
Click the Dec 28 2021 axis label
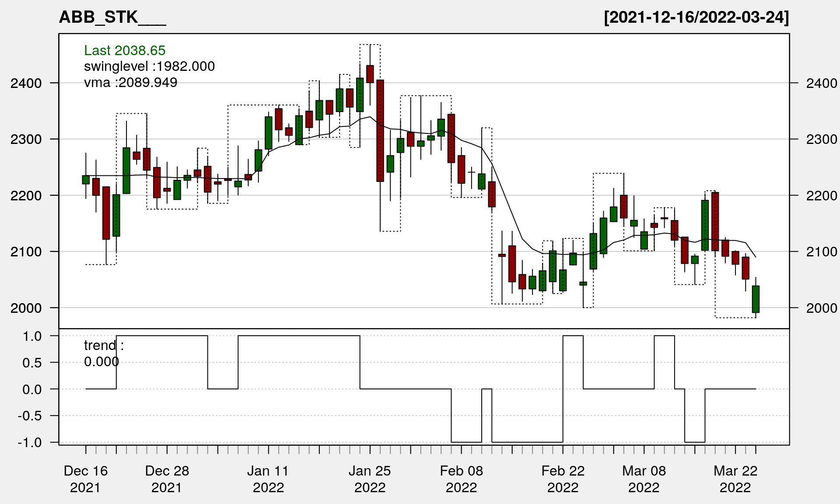click(x=167, y=479)
